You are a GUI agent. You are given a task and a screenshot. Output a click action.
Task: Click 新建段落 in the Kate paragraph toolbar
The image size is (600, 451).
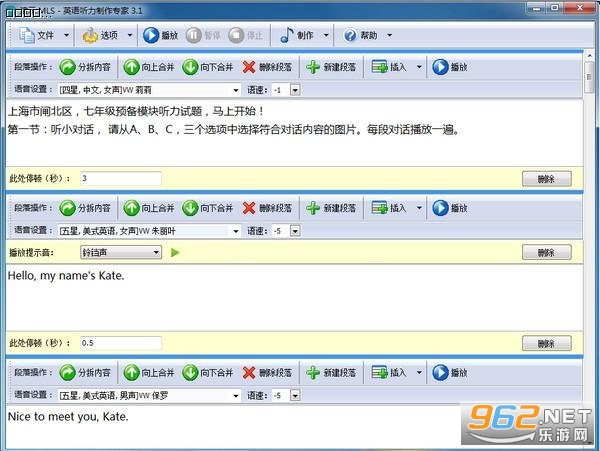coord(331,208)
